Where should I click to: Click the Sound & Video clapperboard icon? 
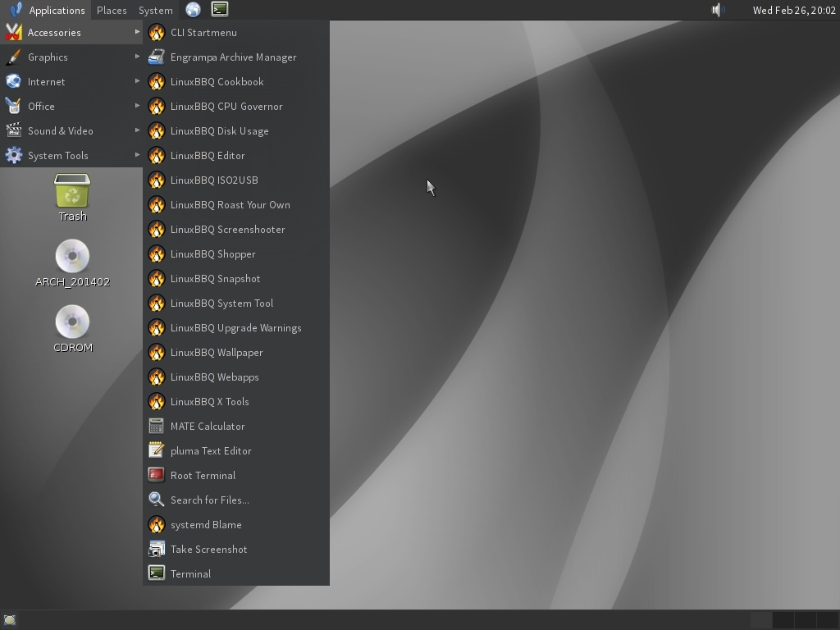pos(13,131)
